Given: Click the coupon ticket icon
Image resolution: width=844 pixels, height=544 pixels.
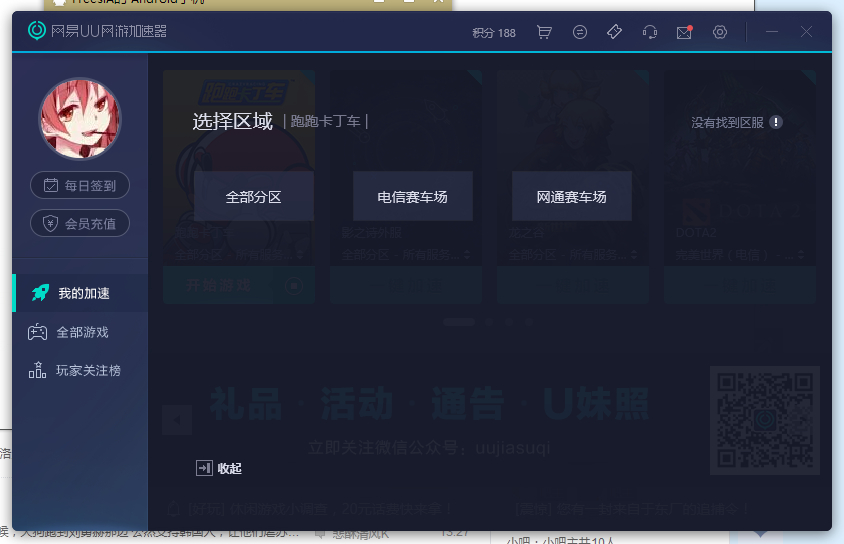Looking at the screenshot, I should (614, 32).
